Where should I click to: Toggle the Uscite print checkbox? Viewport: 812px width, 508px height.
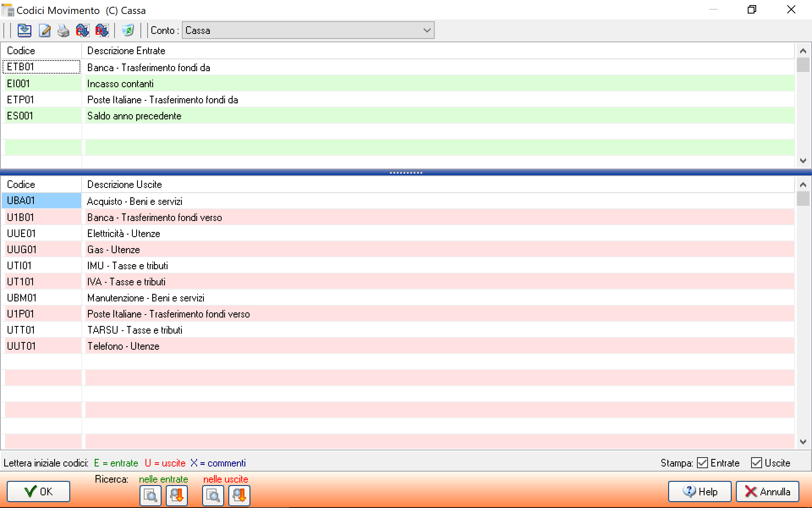757,463
